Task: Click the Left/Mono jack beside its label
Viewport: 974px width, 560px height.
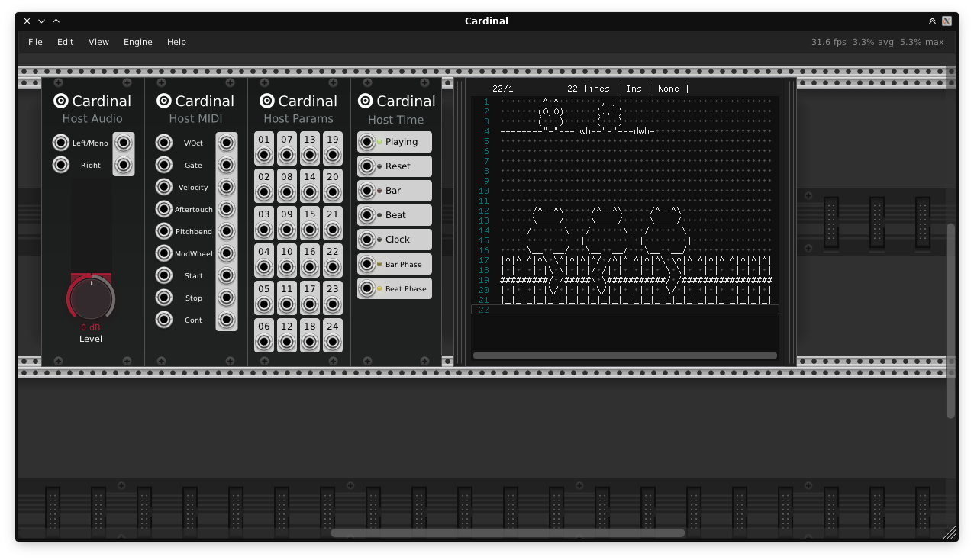Action: [61, 143]
